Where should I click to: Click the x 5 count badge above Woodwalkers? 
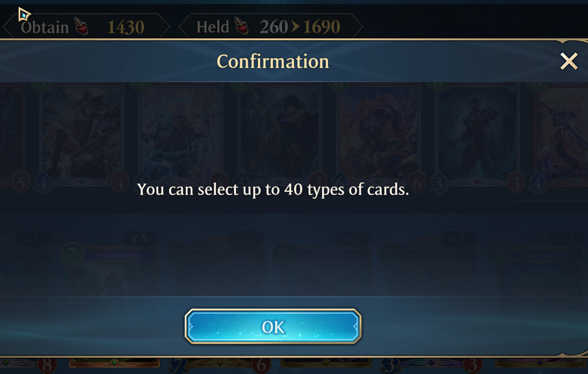tap(140, 238)
